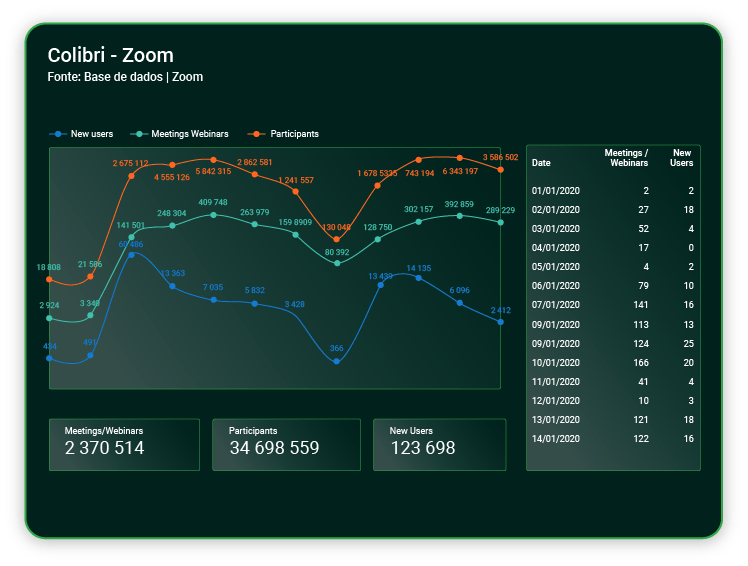Click the Participants point labeled 21 586

click(91, 276)
